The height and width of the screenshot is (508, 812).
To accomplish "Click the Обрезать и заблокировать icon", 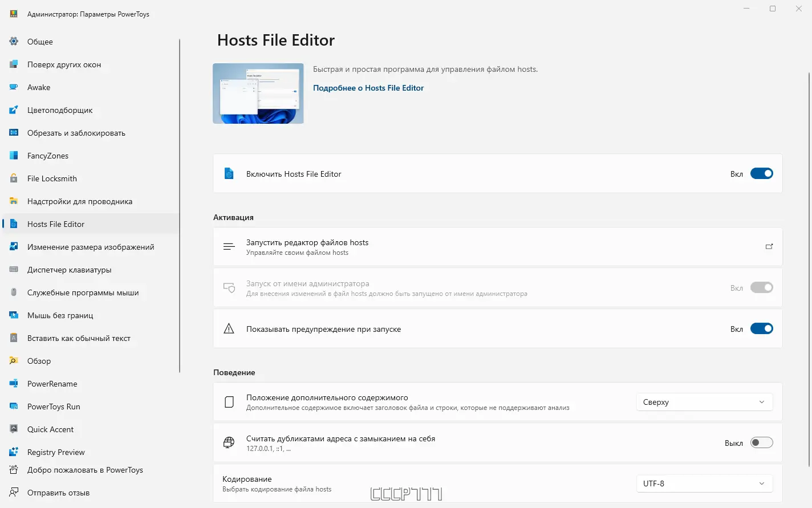I will point(14,132).
